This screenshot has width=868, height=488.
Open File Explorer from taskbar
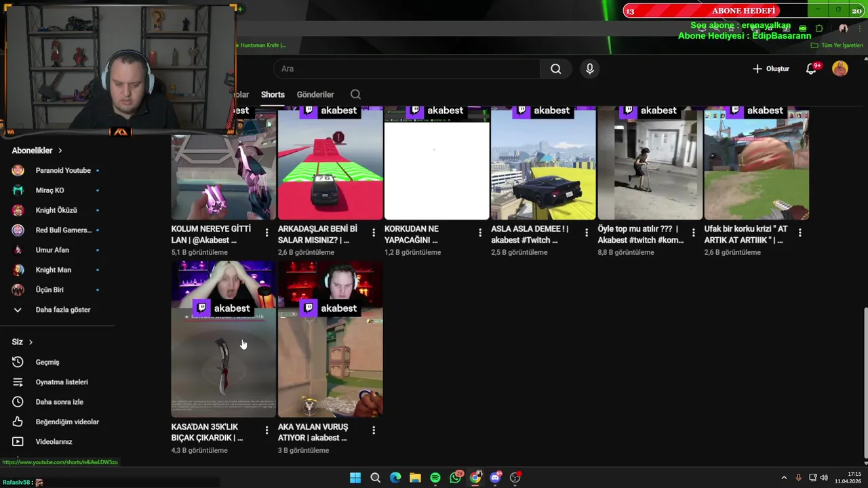[415, 478]
